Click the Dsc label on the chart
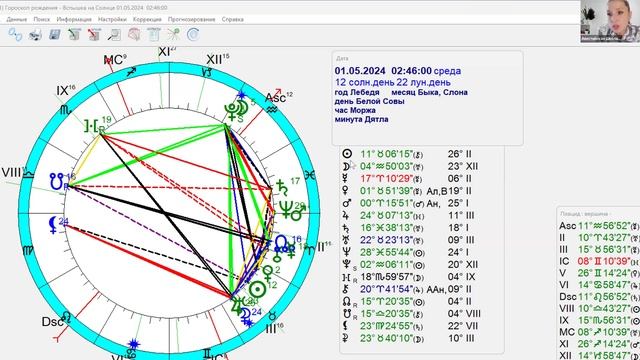 [52, 322]
